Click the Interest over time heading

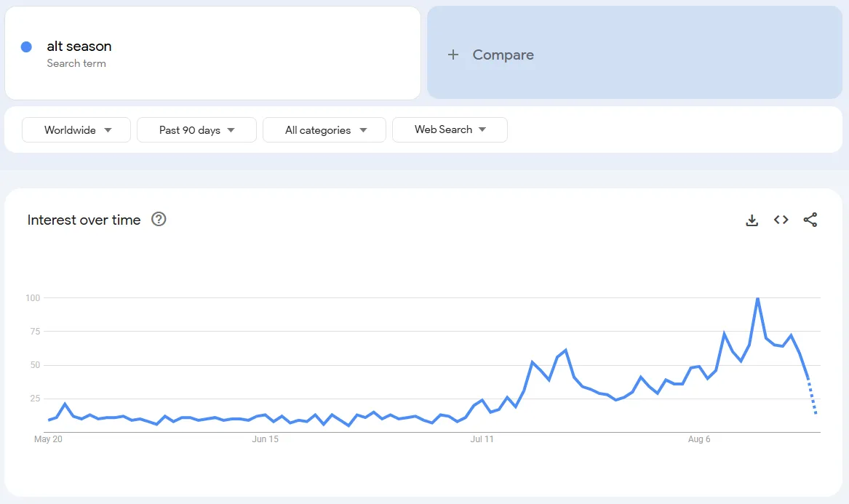pyautogui.click(x=84, y=220)
